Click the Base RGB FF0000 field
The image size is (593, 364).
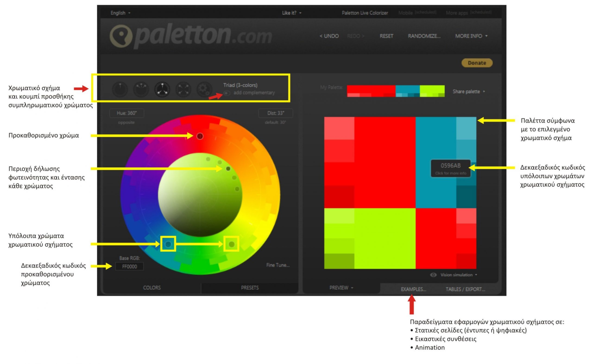(x=129, y=267)
